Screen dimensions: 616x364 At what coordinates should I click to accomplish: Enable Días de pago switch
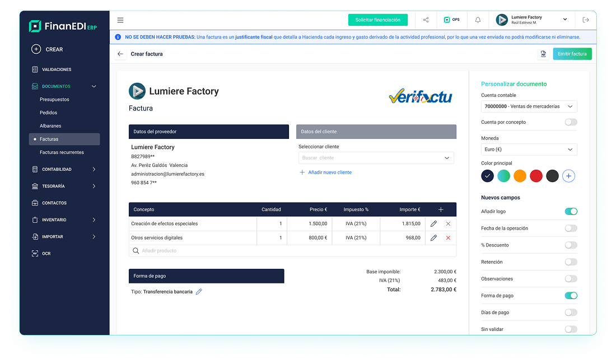[571, 312]
